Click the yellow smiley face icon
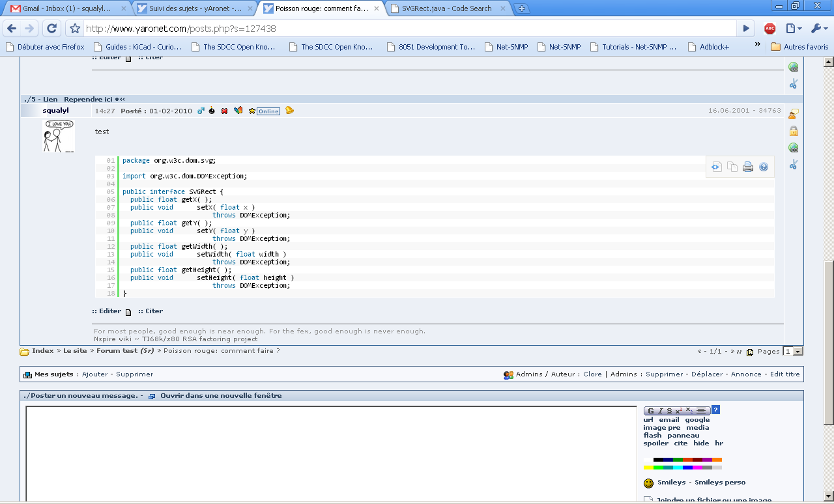Screen dimensions: 834x504 pyautogui.click(x=648, y=483)
